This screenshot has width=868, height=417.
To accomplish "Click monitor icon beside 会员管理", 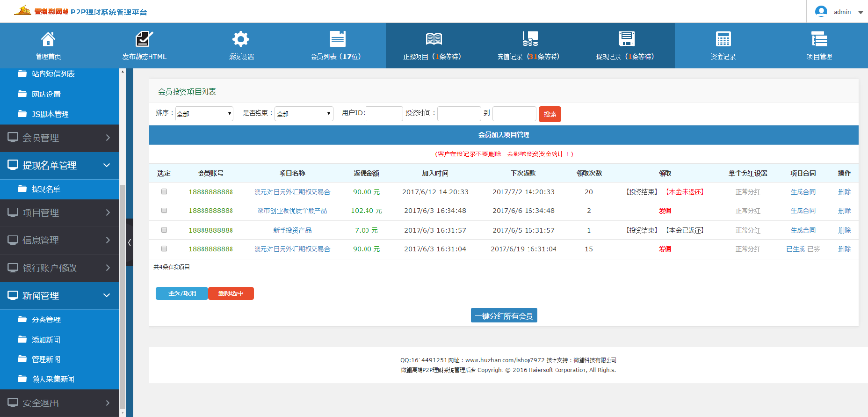I will coord(13,138).
